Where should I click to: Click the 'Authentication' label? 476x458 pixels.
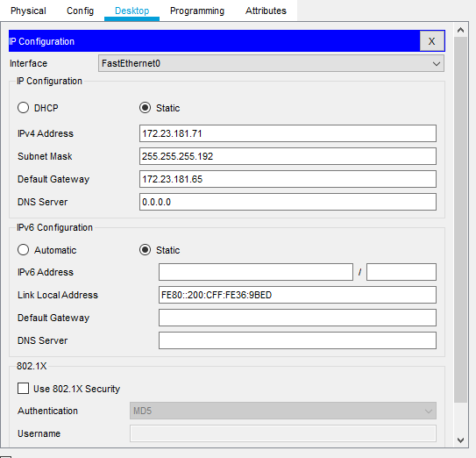point(47,411)
